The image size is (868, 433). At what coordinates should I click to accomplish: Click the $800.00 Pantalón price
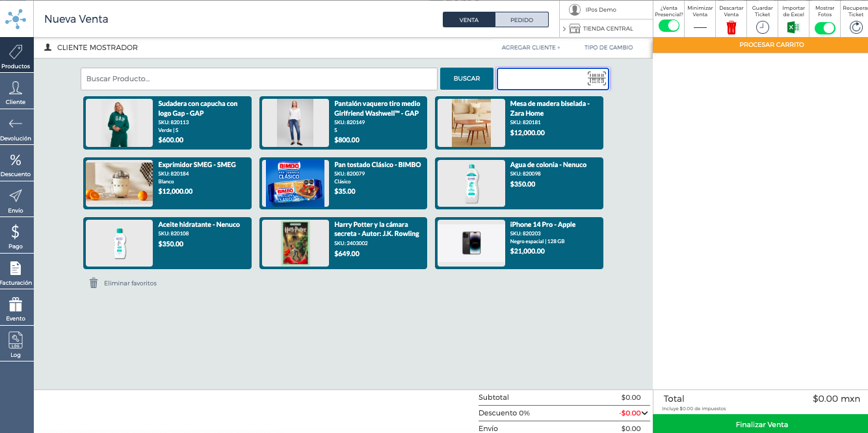[347, 140]
